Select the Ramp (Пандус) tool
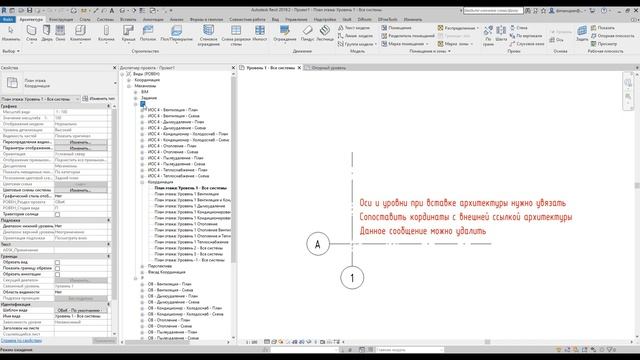Image resolution: width=640 pixels, height=360 pixels. (x=307, y=33)
